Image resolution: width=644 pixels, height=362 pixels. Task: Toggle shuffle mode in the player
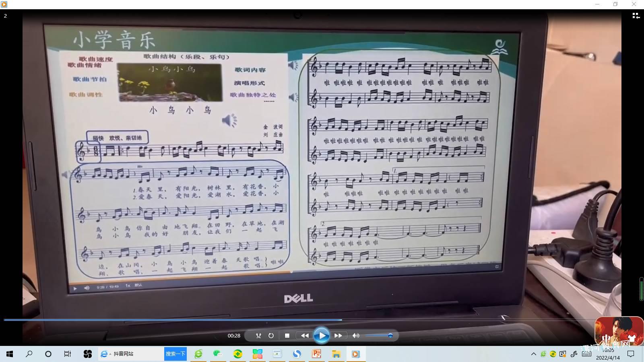click(258, 335)
